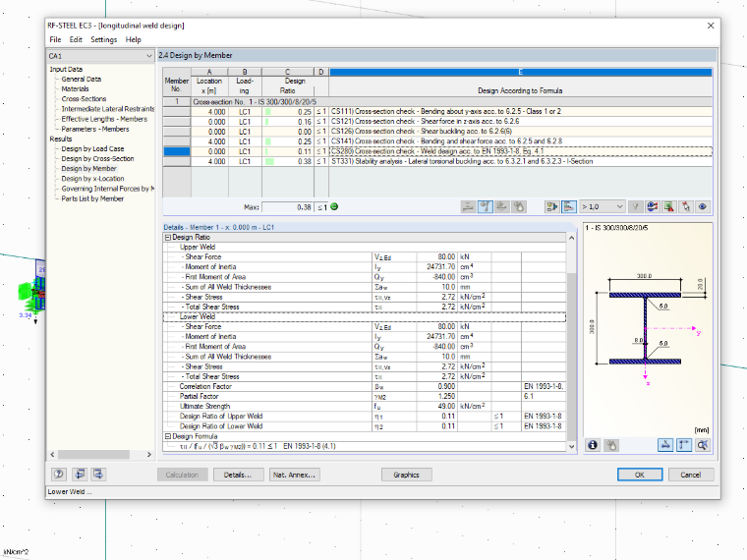Click the help icon at bottom left

pyautogui.click(x=59, y=474)
